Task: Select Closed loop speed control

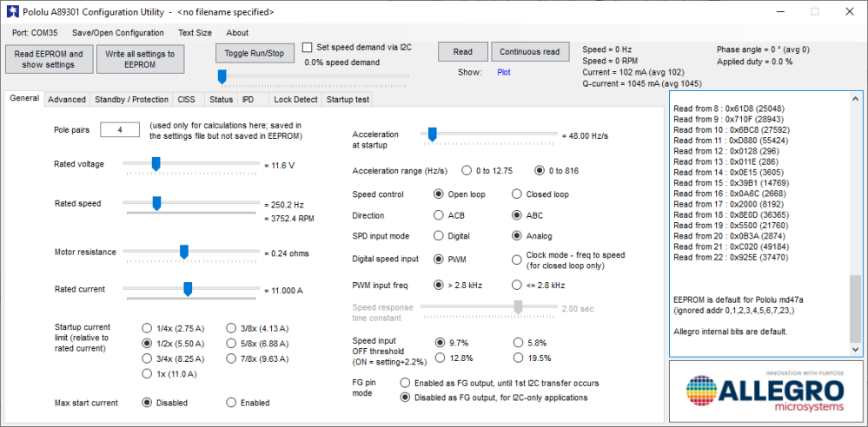Action: (x=518, y=194)
